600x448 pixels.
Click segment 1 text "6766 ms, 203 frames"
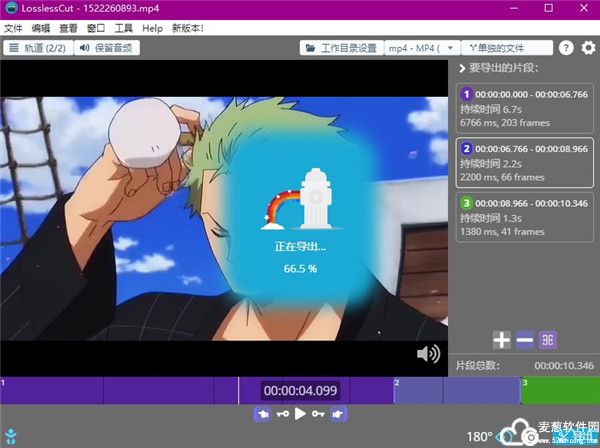coord(505,123)
